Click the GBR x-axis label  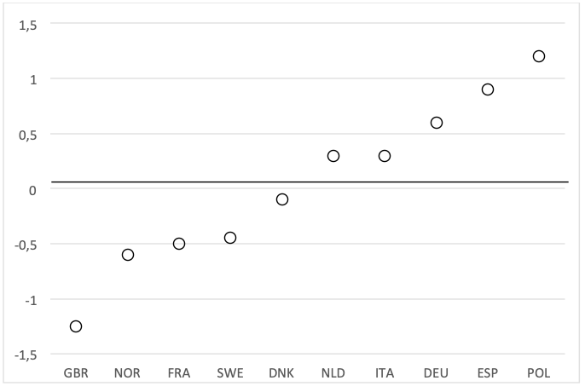point(76,373)
